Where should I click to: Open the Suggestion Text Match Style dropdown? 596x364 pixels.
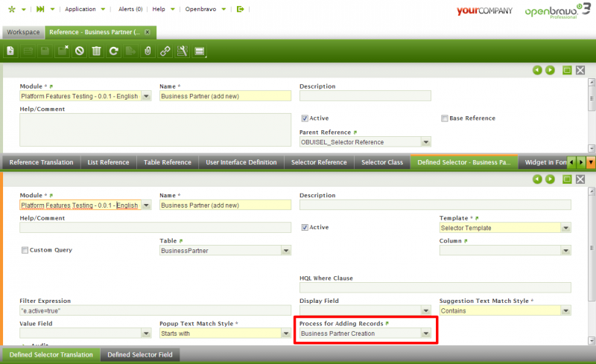[565, 310]
